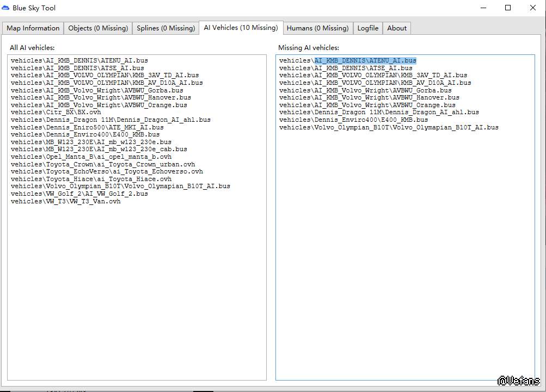Maximize the Blue Sky Tool window
This screenshot has height=392, width=546.
tap(508, 8)
